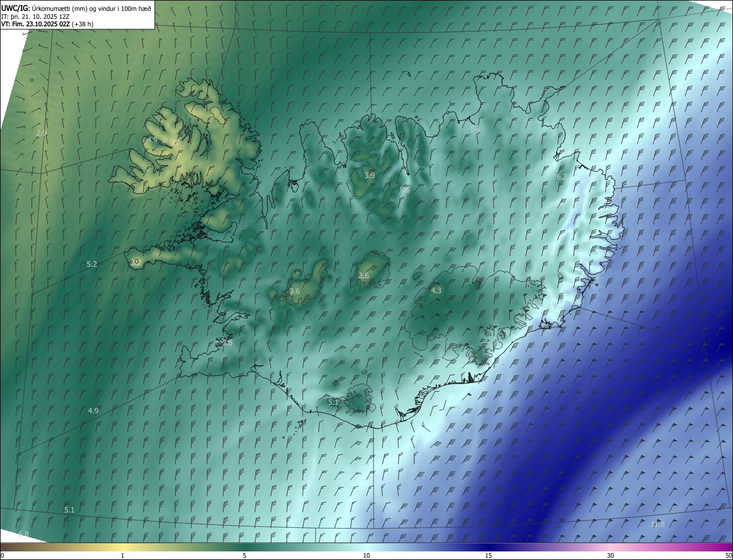Click the 6.8 value label on the map
This screenshot has width=733, height=560.
[23, 534]
